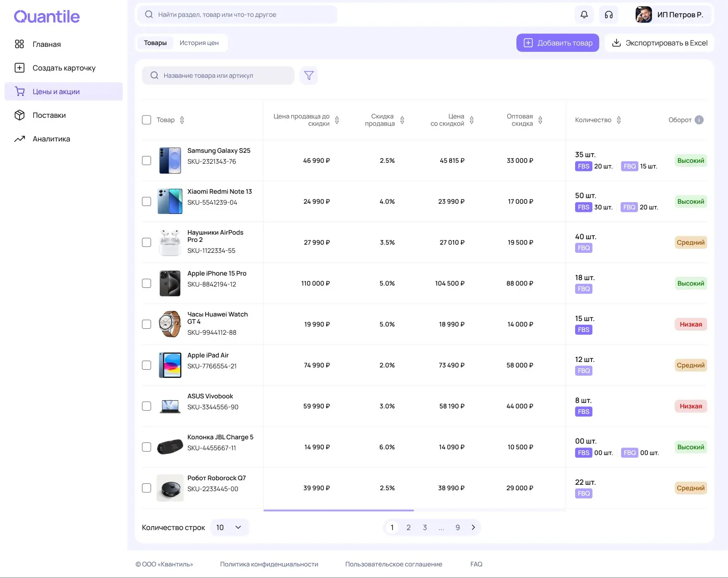Screen dimensions: 728x578
Task: Check the Samsung Galaxy S25 row checkbox
Action: [x=147, y=161]
